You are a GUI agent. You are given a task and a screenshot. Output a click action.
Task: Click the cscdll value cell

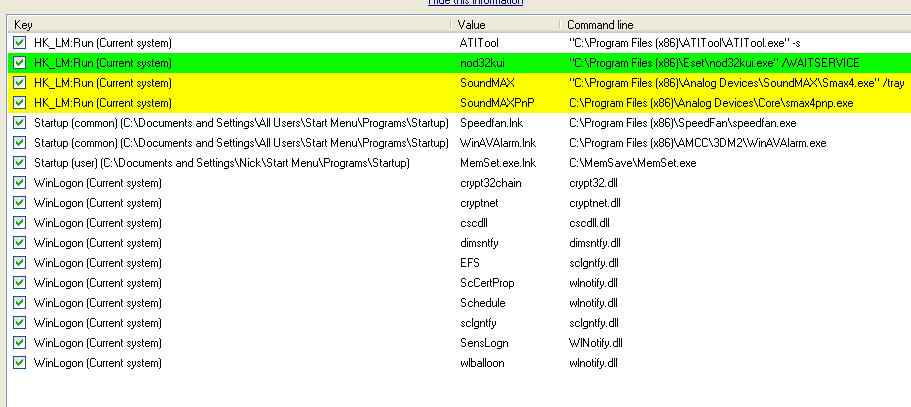(x=475, y=223)
